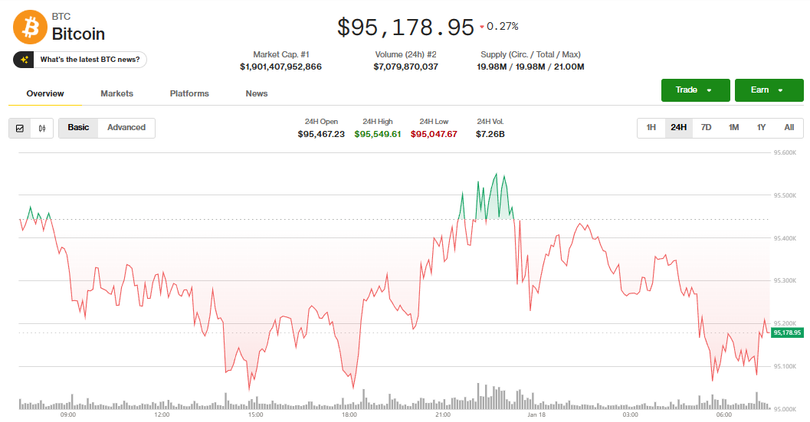Select Basic chart mode
The height and width of the screenshot is (422, 810).
point(78,128)
